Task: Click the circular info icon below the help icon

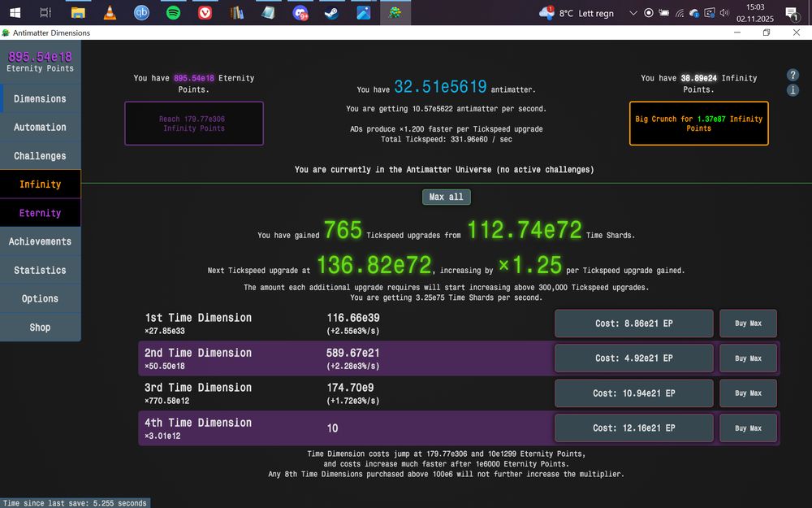Action: tap(793, 90)
